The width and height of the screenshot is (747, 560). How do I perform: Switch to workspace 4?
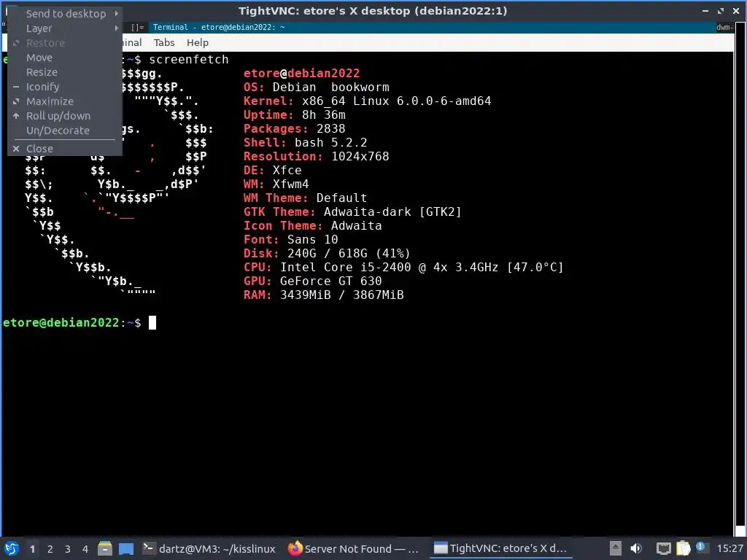(85, 549)
